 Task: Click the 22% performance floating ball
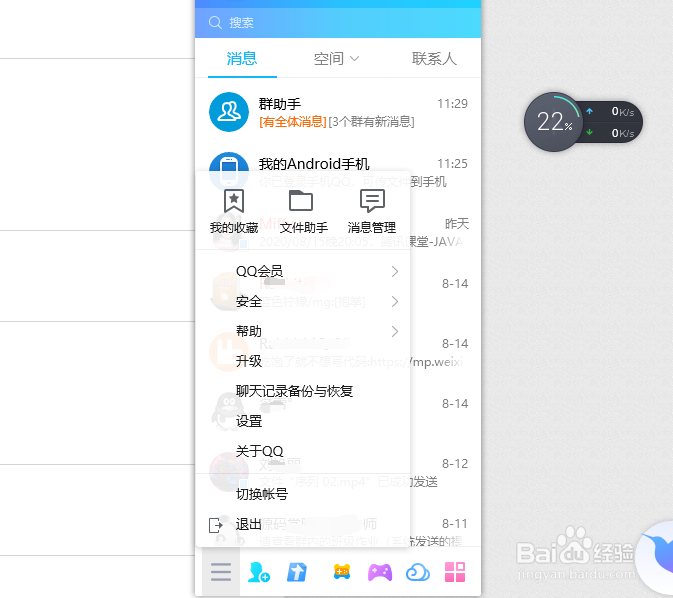553,122
